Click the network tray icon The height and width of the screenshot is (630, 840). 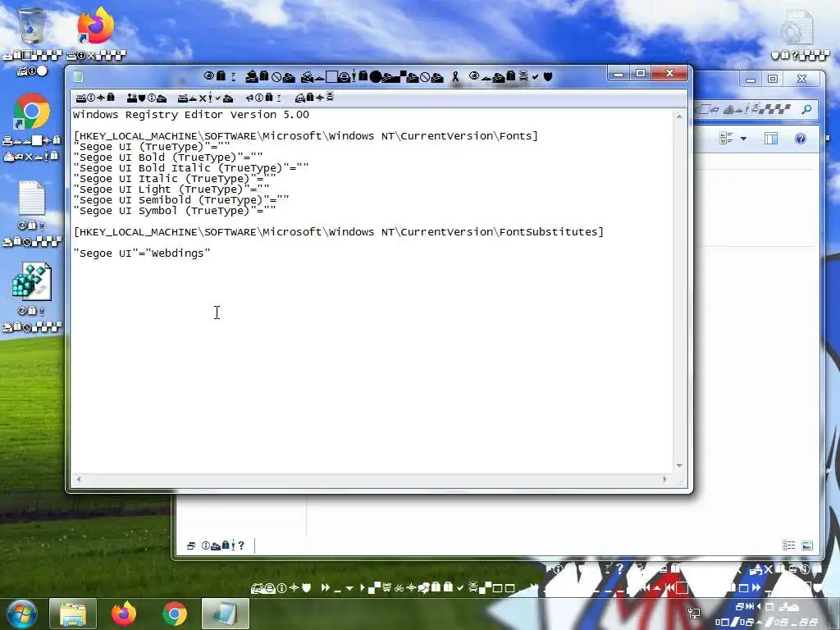tap(694, 614)
